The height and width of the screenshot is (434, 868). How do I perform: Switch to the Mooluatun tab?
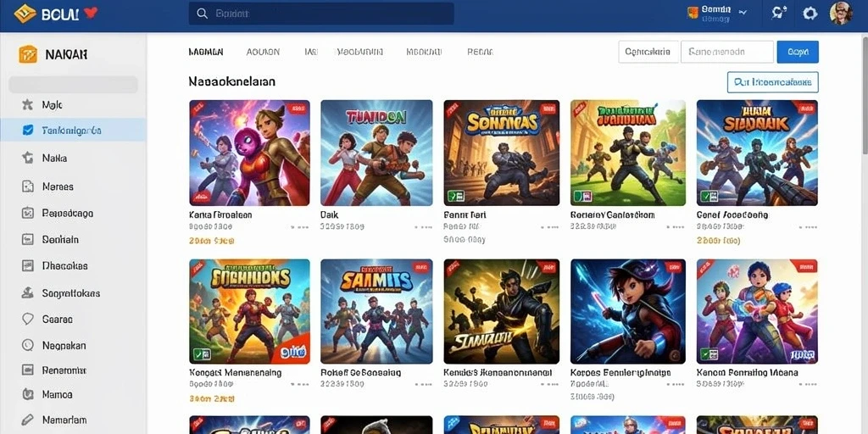359,52
